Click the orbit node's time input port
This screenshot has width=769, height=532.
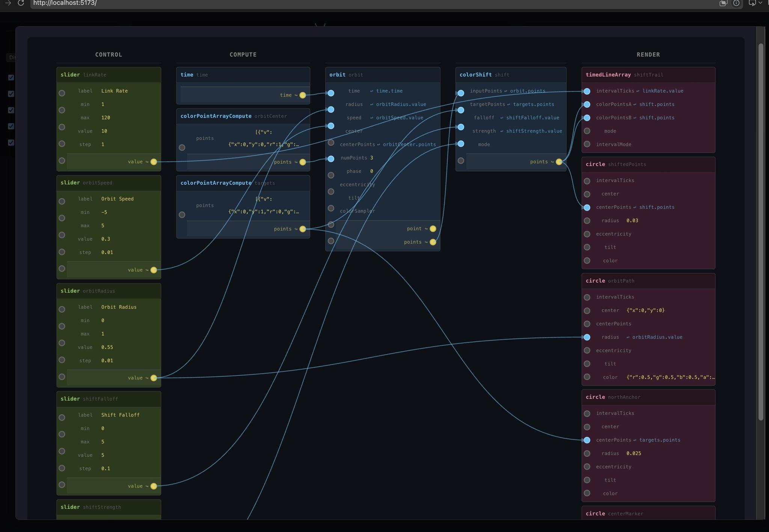(331, 93)
